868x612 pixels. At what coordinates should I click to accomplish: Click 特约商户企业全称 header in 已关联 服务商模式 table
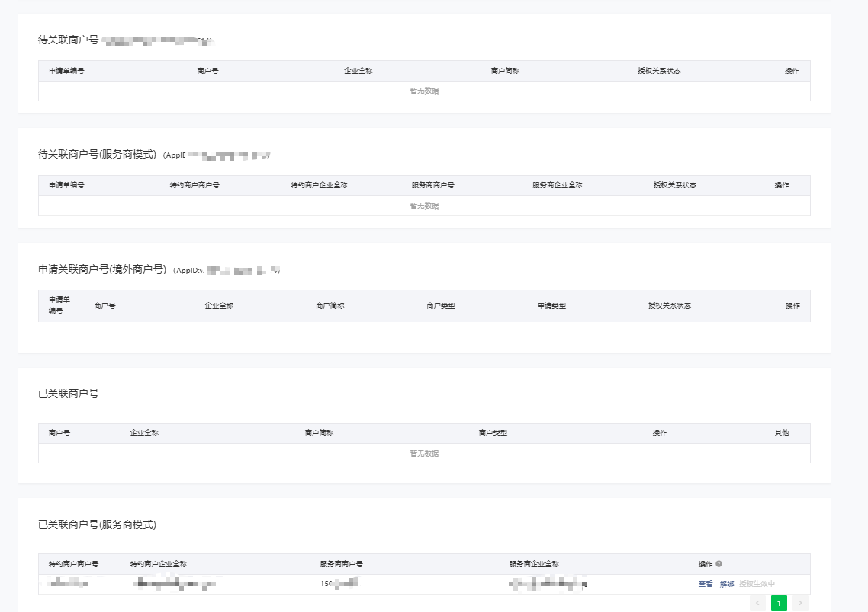click(159, 564)
